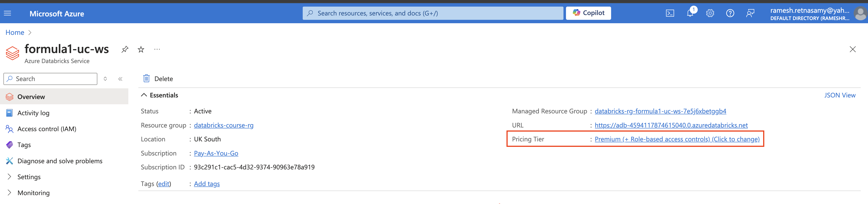Open the more options ellipsis
The width and height of the screenshot is (868, 204).
(157, 49)
